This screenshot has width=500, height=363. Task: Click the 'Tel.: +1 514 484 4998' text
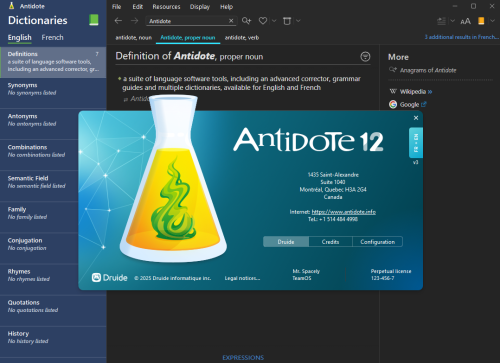point(333,219)
